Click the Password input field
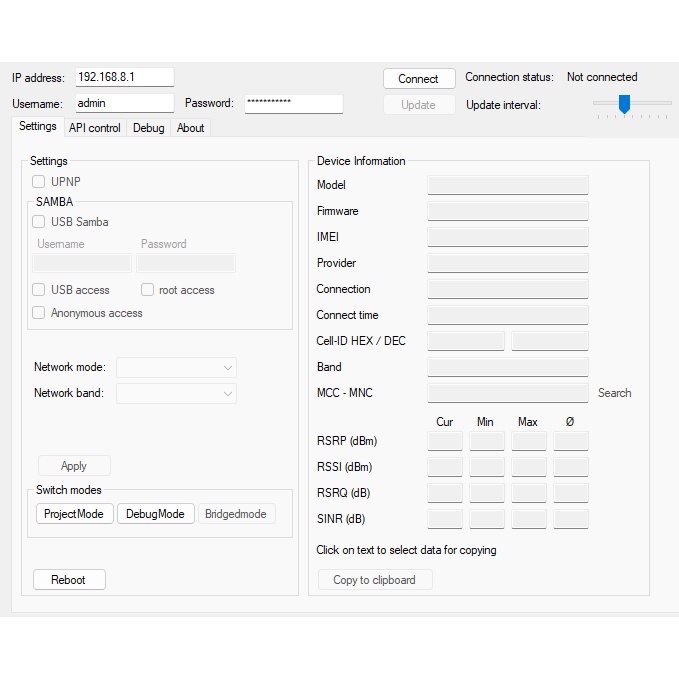This screenshot has height=679, width=679. click(x=293, y=103)
